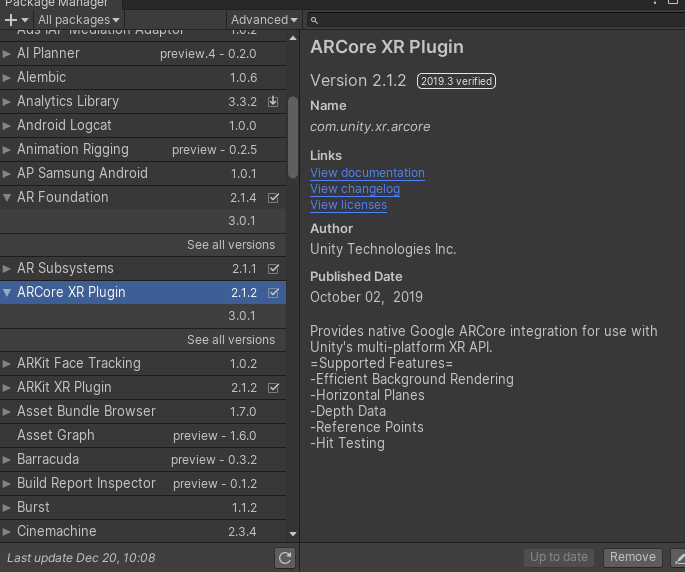Select the Cinemachine package row

(x=143, y=532)
